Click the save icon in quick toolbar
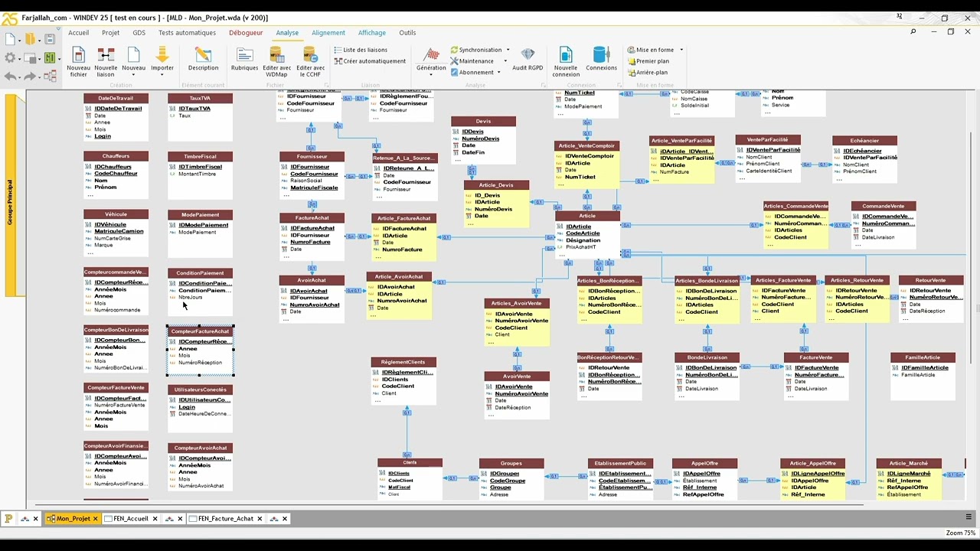Image resolution: width=980 pixels, height=551 pixels. pos(50,39)
